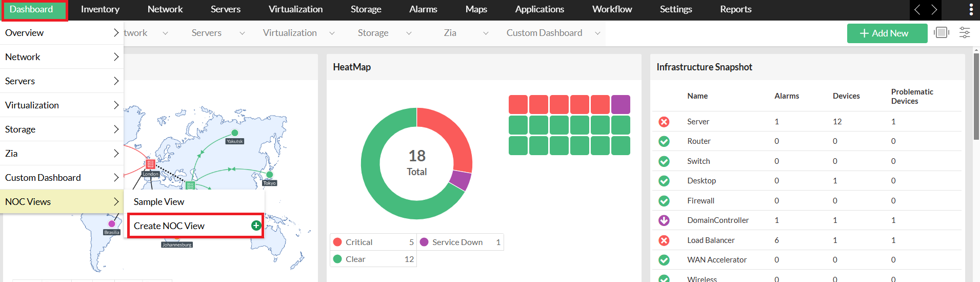The width and height of the screenshot is (980, 282).
Task: Click the green Add New button
Action: pos(887,33)
